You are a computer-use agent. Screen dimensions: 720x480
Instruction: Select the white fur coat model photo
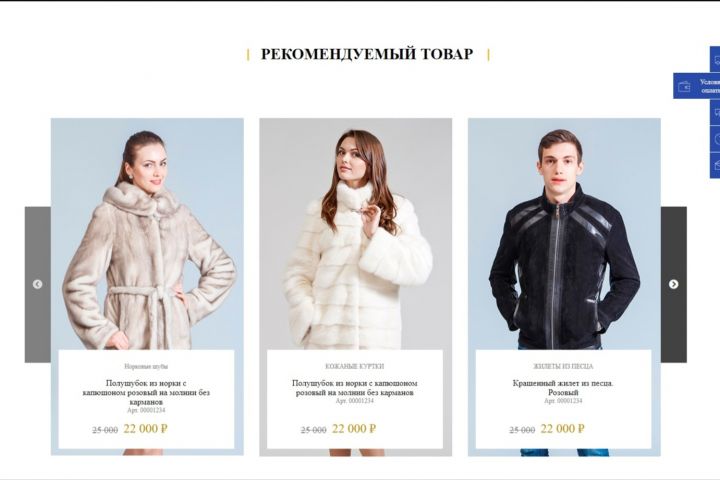(355, 234)
